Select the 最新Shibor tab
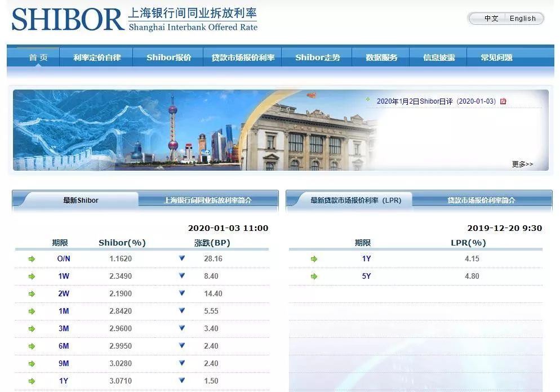 point(81,200)
